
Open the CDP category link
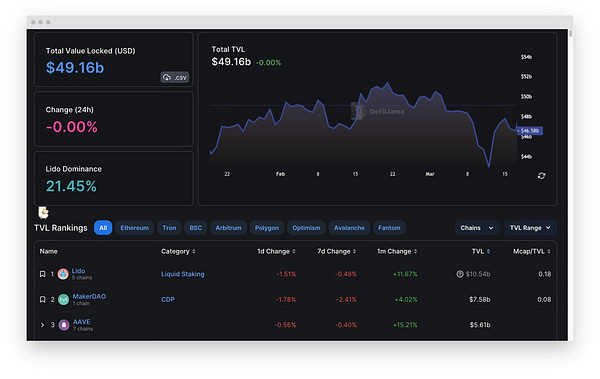(168, 299)
